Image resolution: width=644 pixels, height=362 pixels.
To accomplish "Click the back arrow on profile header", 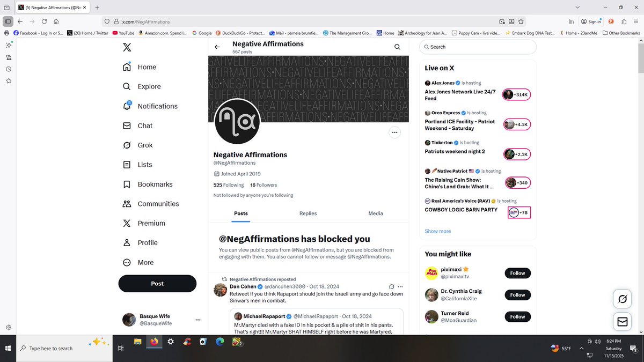I will pyautogui.click(x=217, y=47).
